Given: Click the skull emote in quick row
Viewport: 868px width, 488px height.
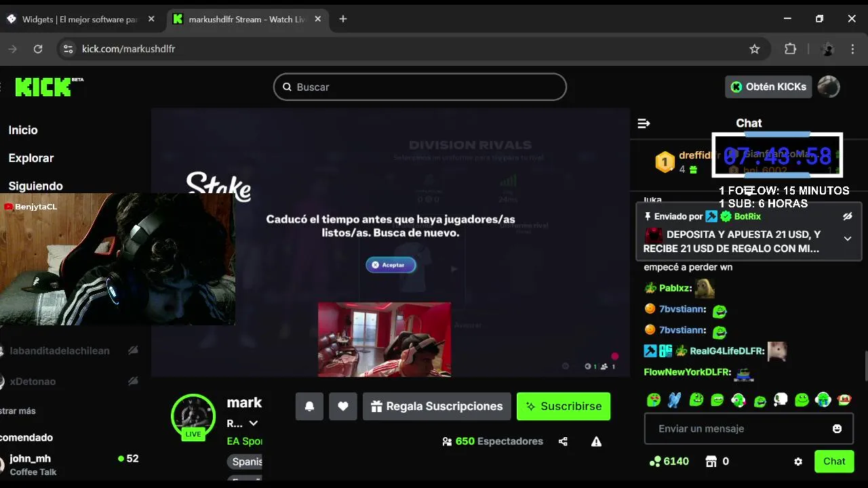Looking at the screenshot, I should (x=781, y=400).
